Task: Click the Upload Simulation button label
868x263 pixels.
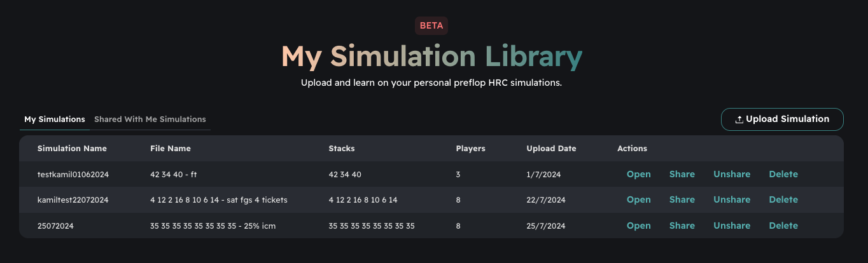Action: 787,119
